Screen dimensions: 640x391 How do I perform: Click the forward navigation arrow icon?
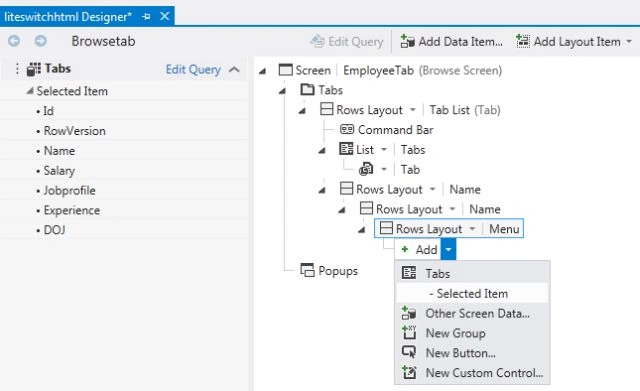pyautogui.click(x=40, y=41)
